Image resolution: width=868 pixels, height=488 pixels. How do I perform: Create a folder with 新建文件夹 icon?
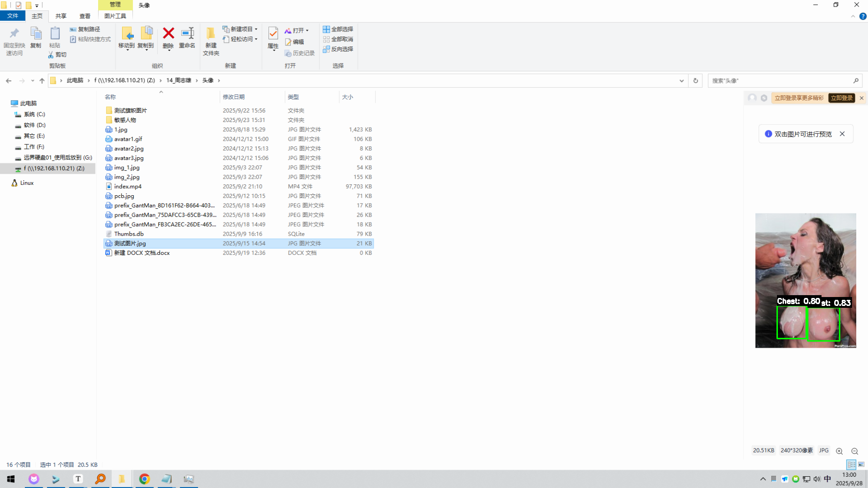211,38
